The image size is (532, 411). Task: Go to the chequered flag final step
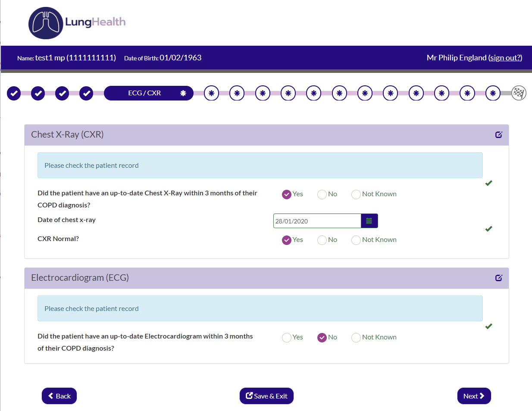point(519,93)
